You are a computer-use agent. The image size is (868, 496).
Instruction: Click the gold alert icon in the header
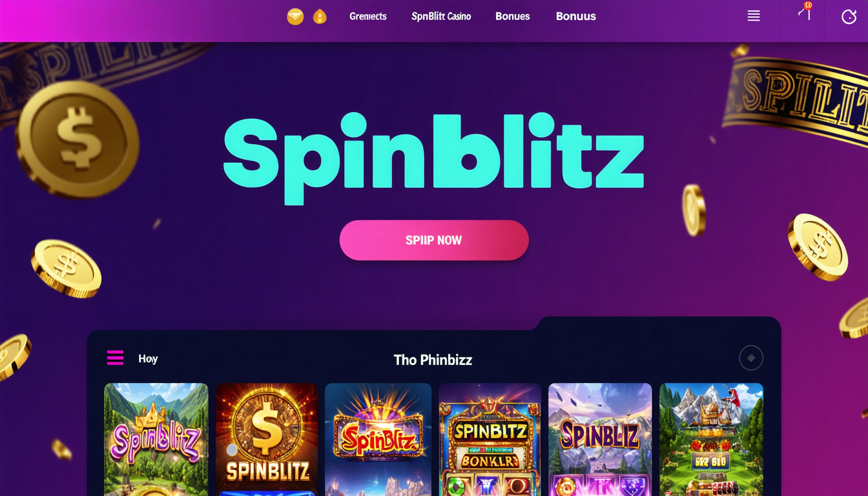[x=320, y=17]
